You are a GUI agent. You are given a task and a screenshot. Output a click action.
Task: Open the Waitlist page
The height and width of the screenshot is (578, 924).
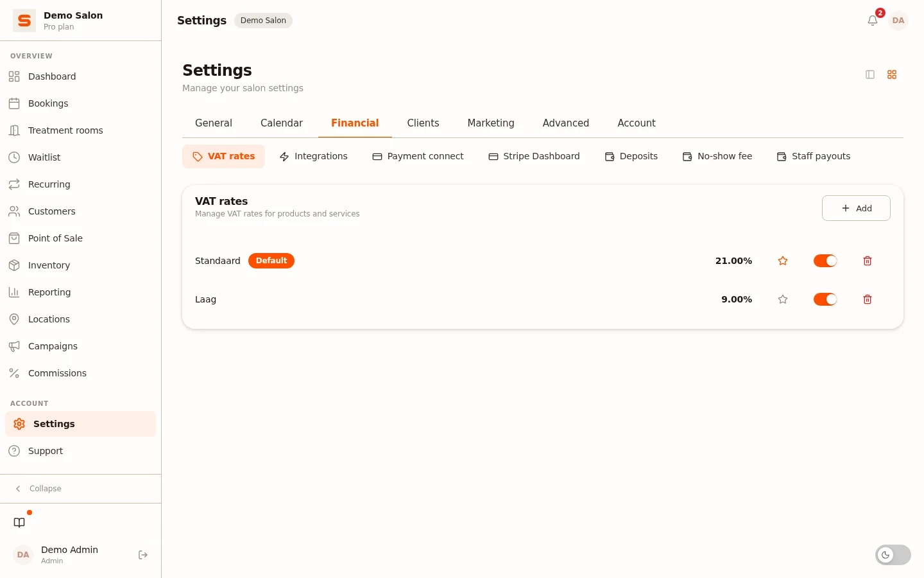[x=80, y=157]
